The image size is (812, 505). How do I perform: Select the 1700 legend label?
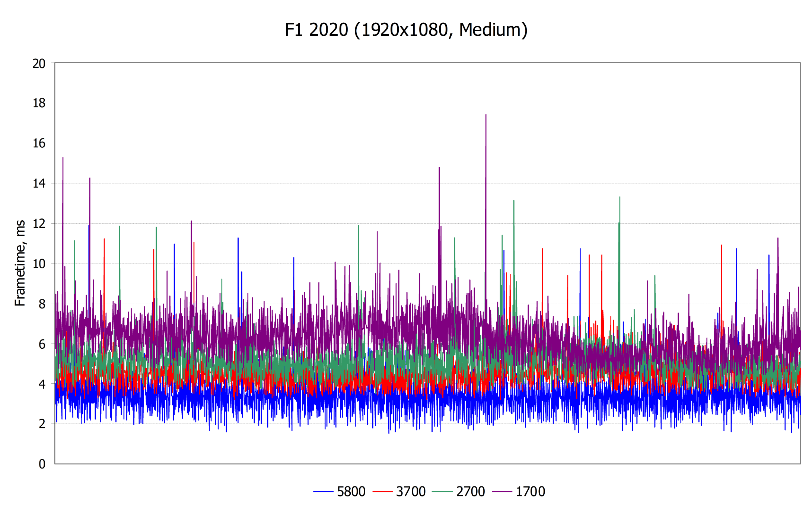[x=531, y=492]
